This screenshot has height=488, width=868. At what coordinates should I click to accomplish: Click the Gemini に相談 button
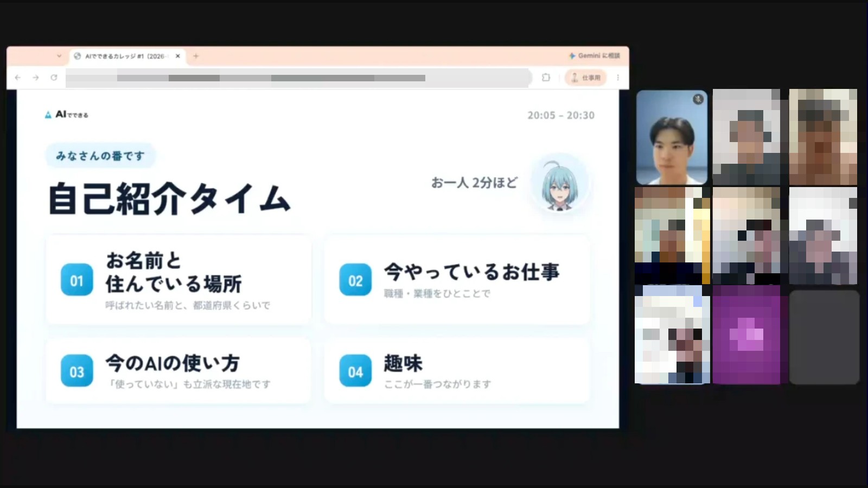pyautogui.click(x=595, y=56)
